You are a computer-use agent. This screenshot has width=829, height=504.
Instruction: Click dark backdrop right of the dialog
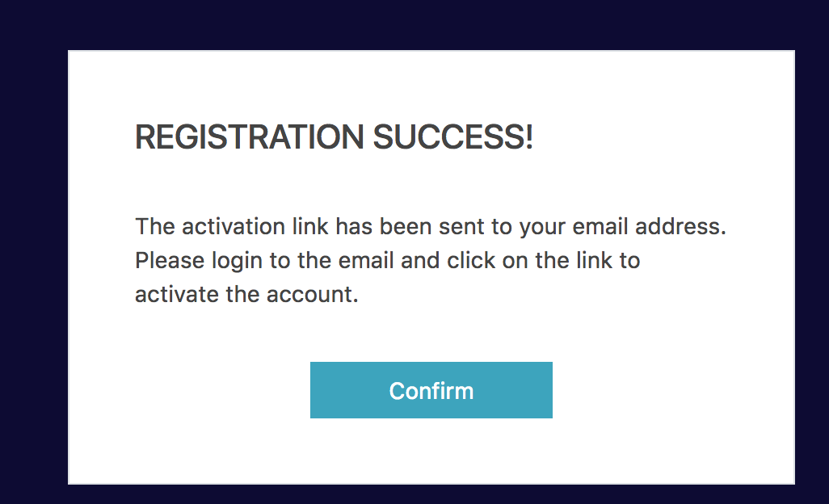[811, 267]
